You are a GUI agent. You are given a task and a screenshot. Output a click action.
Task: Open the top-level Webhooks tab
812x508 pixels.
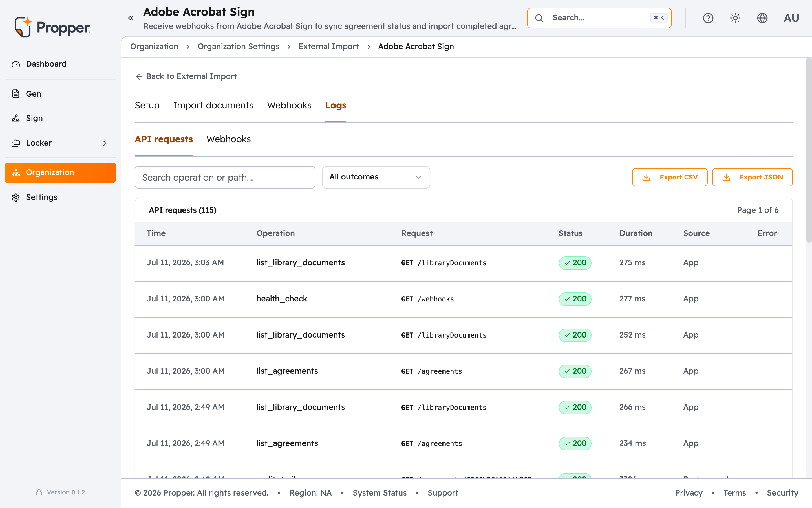tap(289, 106)
